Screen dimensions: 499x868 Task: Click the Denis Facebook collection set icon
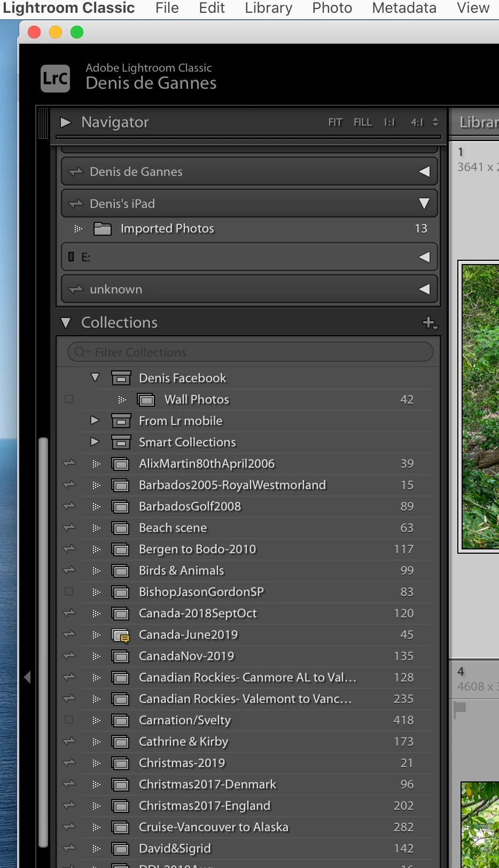tap(121, 378)
